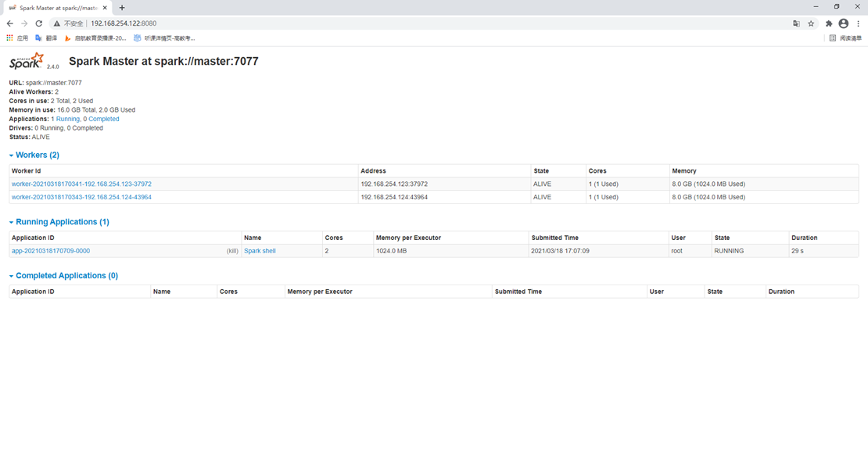Open worker link ending 254.123-37972
868x469 pixels.
81,184
